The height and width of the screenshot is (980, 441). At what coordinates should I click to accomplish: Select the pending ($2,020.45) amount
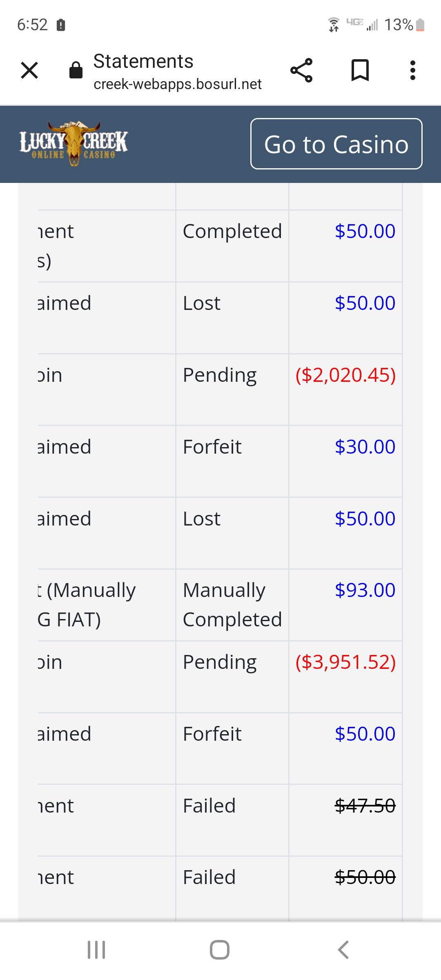(x=345, y=375)
